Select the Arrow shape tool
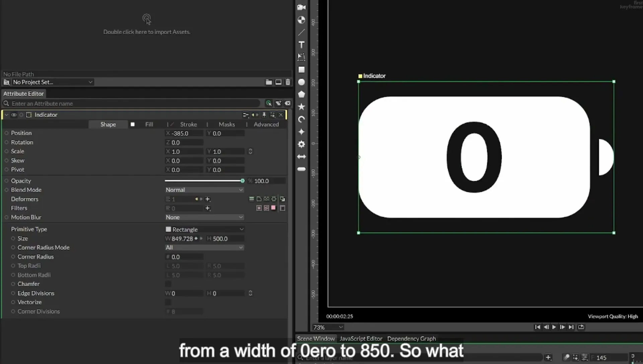 tap(301, 157)
